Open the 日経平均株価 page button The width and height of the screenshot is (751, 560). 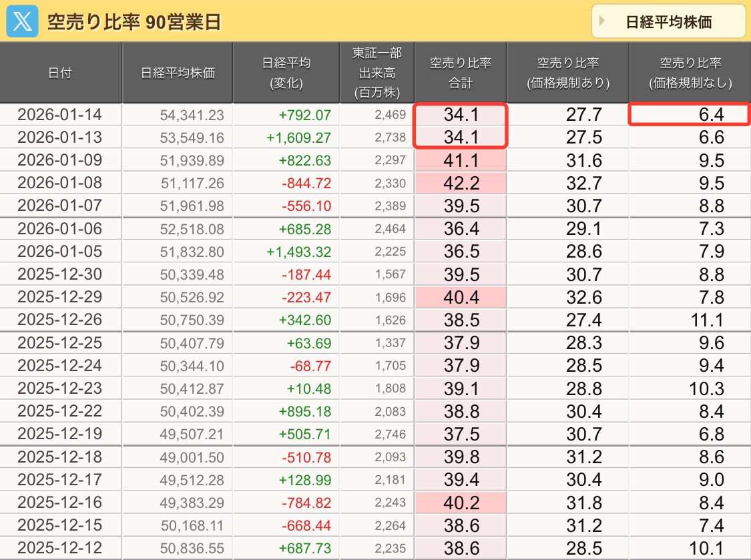click(x=668, y=21)
